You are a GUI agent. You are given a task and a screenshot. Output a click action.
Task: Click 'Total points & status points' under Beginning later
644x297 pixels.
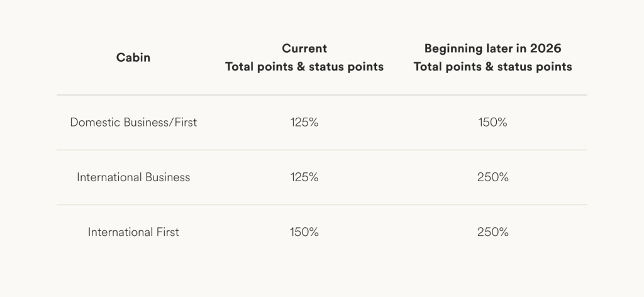coord(492,67)
